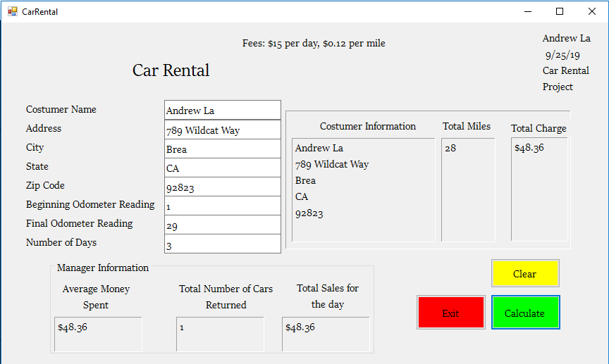Image resolution: width=609 pixels, height=364 pixels.
Task: Click the Total Miles output box
Action: (468, 189)
